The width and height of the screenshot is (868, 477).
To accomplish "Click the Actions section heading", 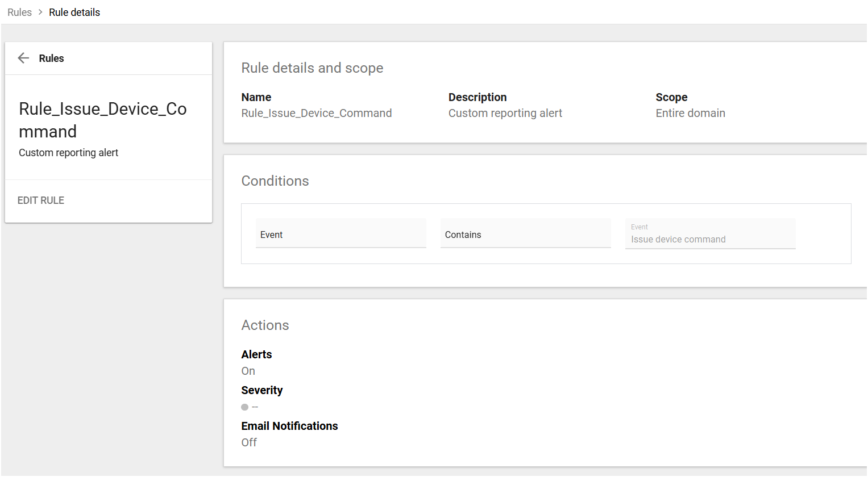I will coord(265,325).
